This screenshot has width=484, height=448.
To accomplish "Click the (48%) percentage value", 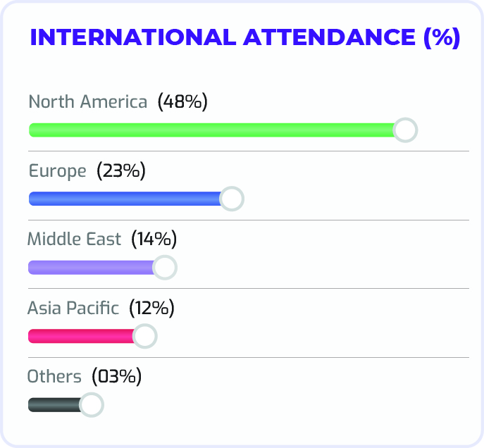I will tap(183, 102).
